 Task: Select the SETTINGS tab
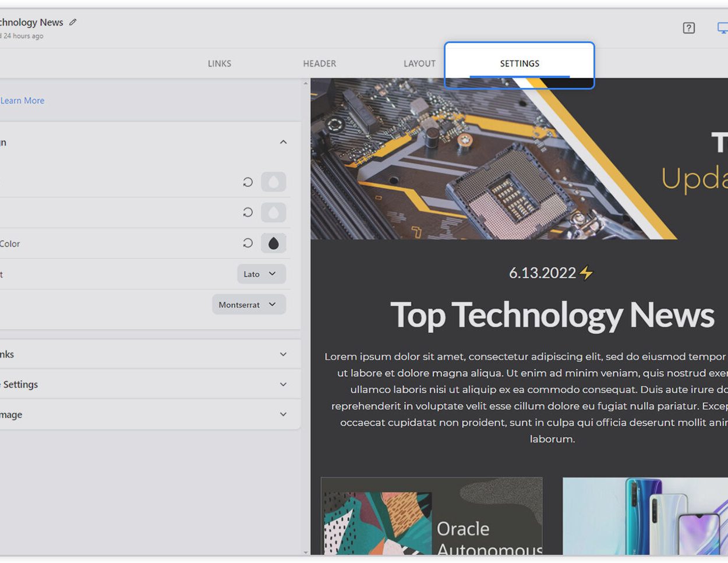click(520, 63)
